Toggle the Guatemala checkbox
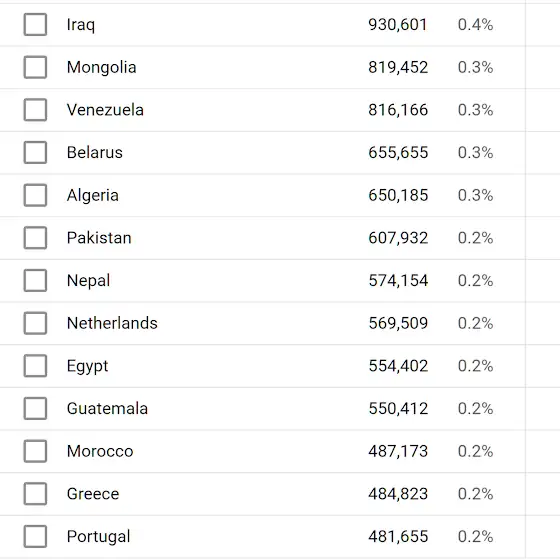The width and height of the screenshot is (560, 560). point(35,409)
